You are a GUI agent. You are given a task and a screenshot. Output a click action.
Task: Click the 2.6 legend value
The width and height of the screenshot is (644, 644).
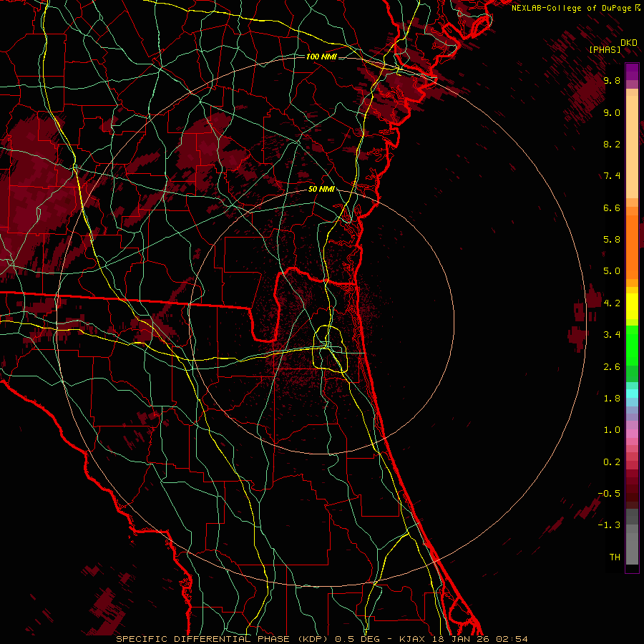612,367
